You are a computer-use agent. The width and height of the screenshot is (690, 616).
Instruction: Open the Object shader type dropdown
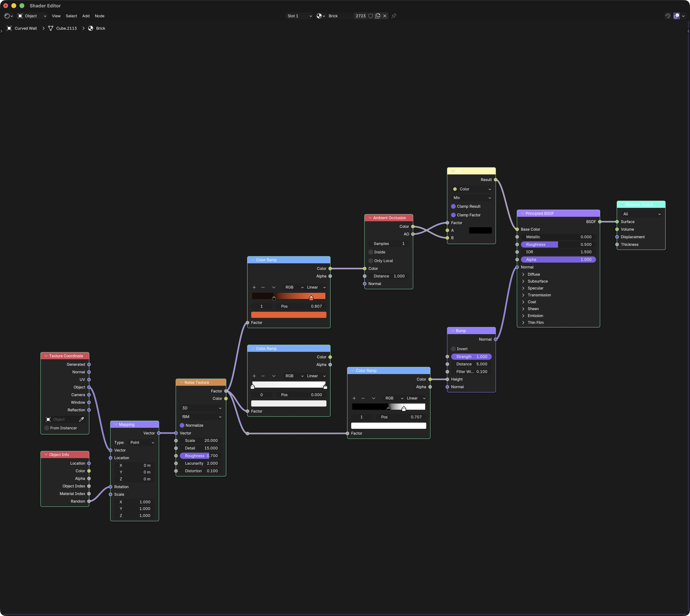(x=32, y=16)
